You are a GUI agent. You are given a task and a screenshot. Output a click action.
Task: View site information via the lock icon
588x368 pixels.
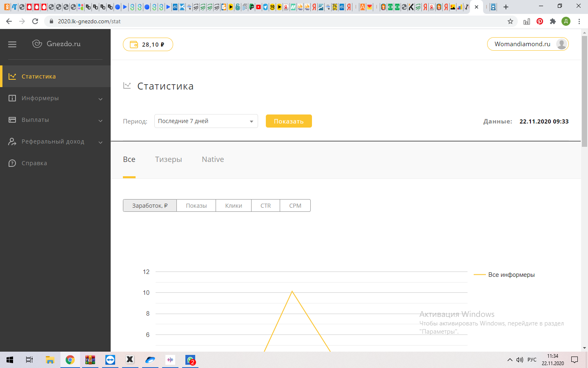click(x=51, y=21)
